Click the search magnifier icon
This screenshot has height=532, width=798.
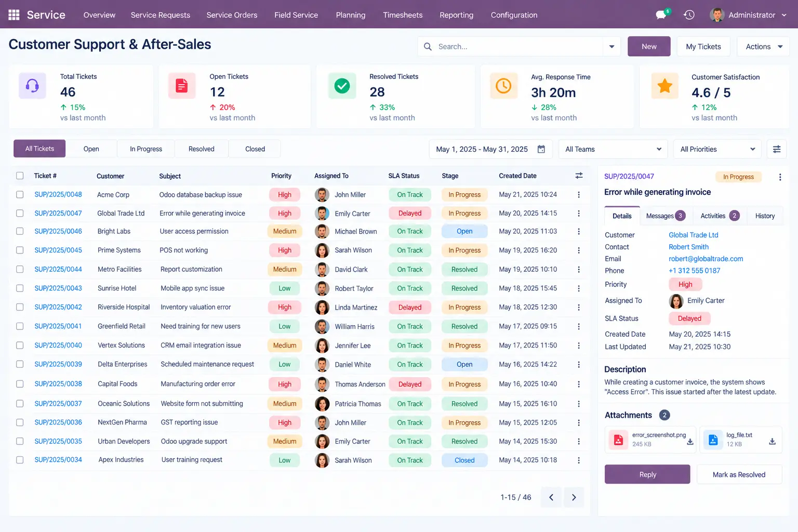[428, 47]
